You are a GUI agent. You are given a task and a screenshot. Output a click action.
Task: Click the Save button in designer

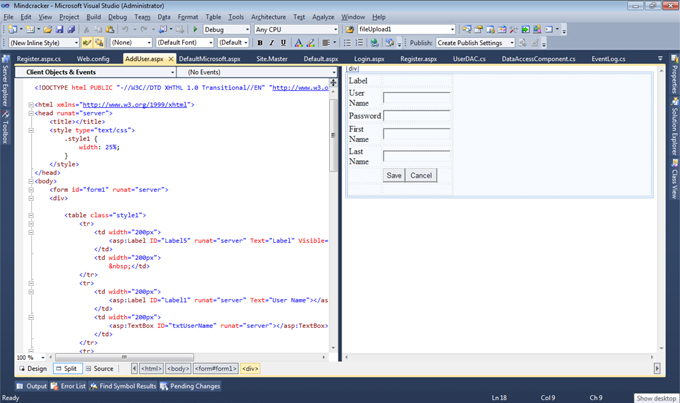[394, 175]
